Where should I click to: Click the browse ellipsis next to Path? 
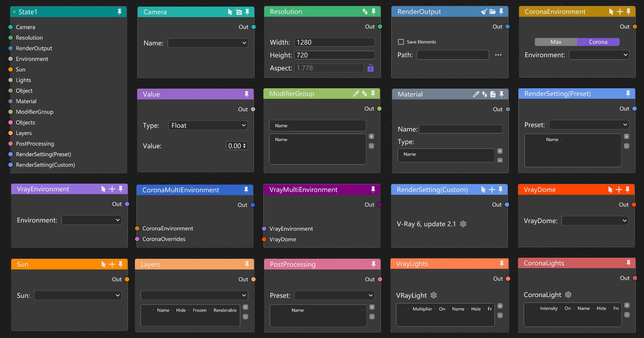coord(498,55)
